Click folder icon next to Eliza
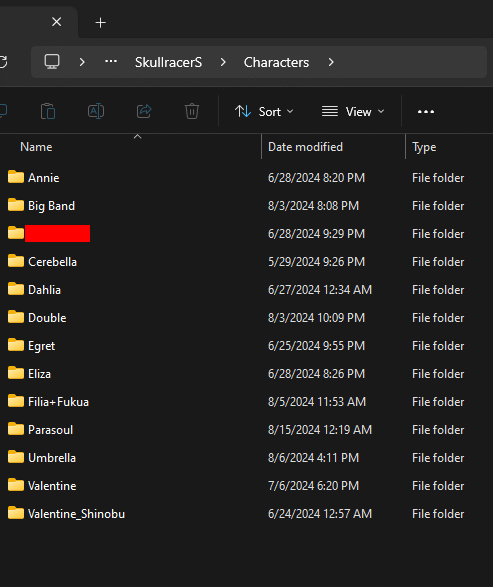 (16, 372)
